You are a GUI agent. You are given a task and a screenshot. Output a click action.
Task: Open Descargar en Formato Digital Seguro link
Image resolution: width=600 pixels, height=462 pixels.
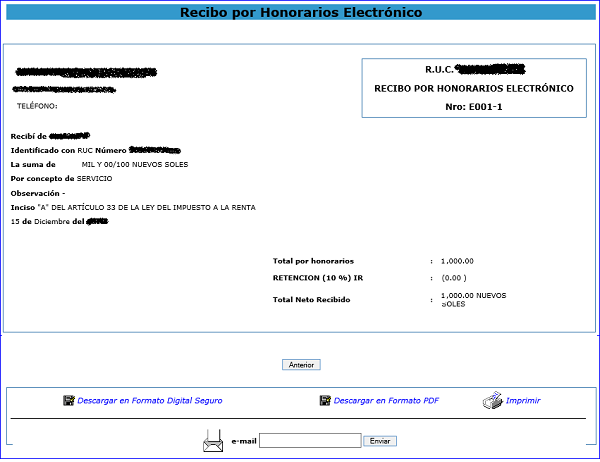pos(150,400)
